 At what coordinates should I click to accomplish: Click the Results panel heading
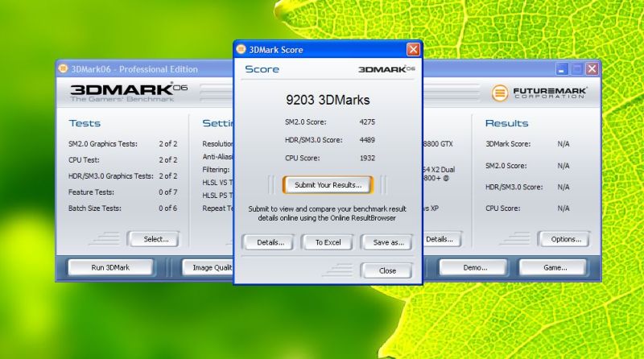pyautogui.click(x=507, y=123)
